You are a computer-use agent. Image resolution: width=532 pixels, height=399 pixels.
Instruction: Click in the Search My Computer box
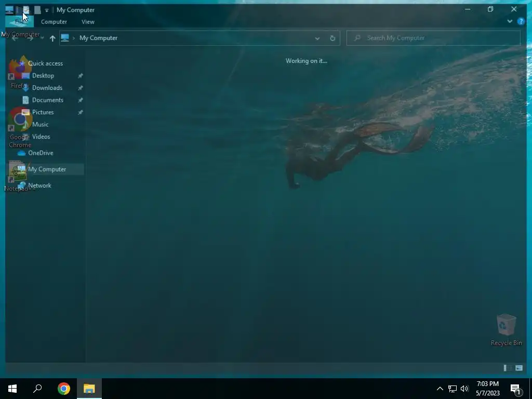click(x=433, y=38)
